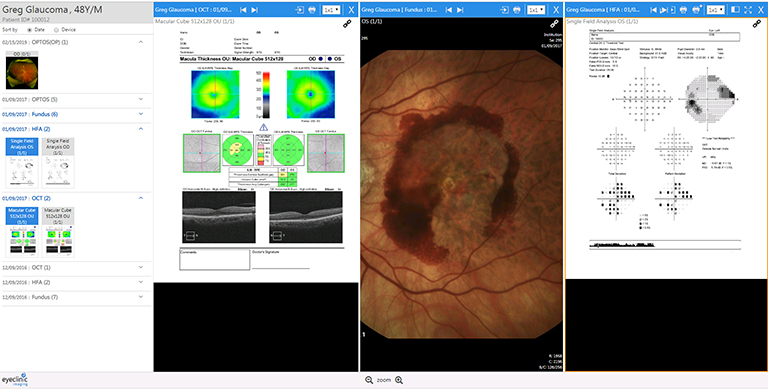768x389 pixels.
Task: Go to next image in OCT viewer
Action: 254,10
